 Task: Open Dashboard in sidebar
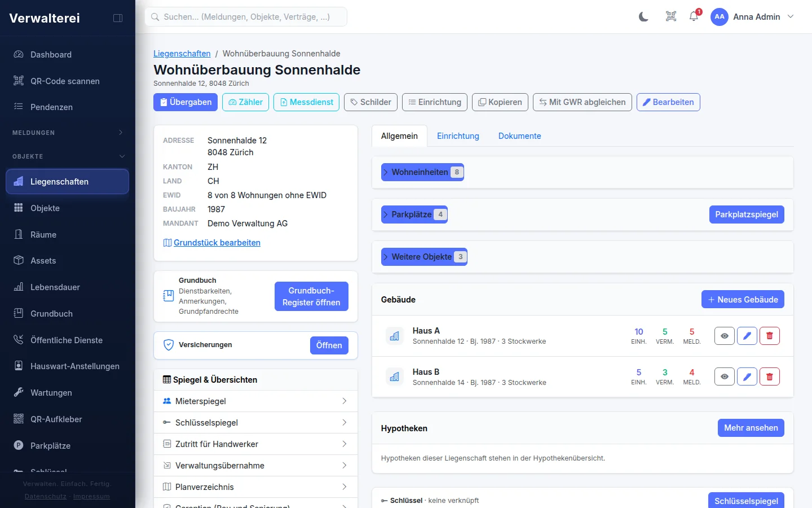[x=68, y=55]
